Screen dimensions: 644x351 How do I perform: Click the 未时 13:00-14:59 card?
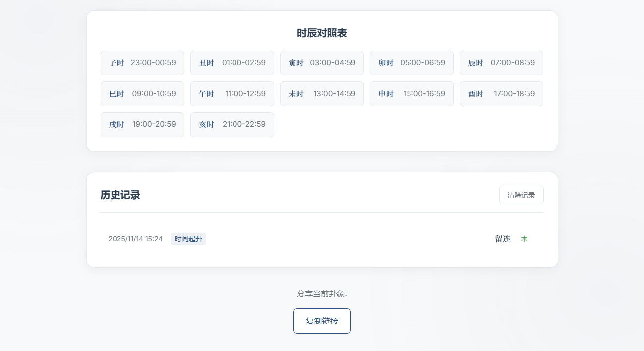point(322,94)
